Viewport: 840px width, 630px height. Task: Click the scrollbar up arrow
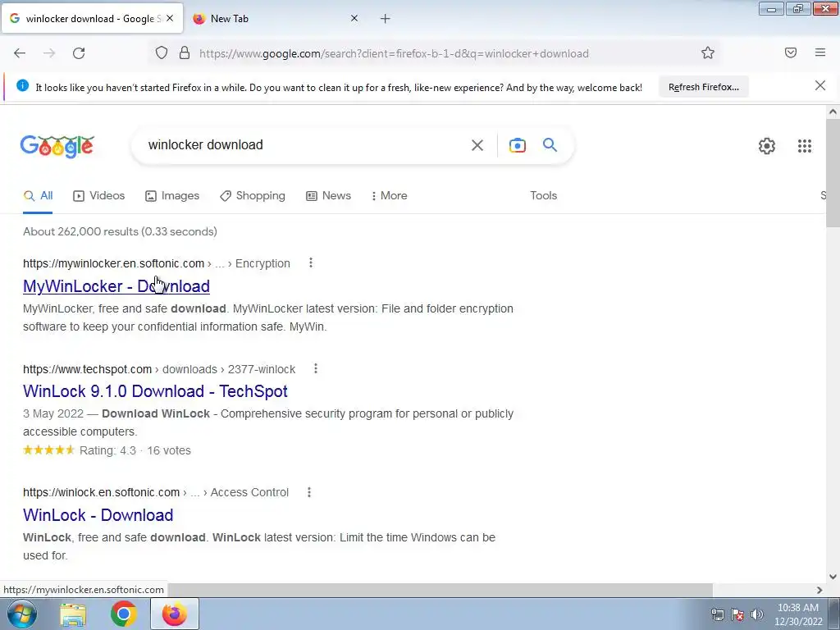point(833,112)
